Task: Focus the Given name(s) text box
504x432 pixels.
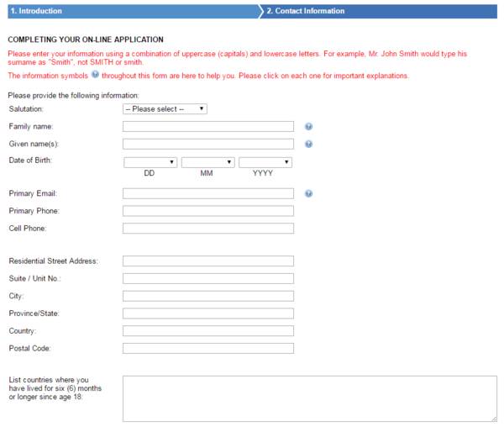Action: coord(208,144)
